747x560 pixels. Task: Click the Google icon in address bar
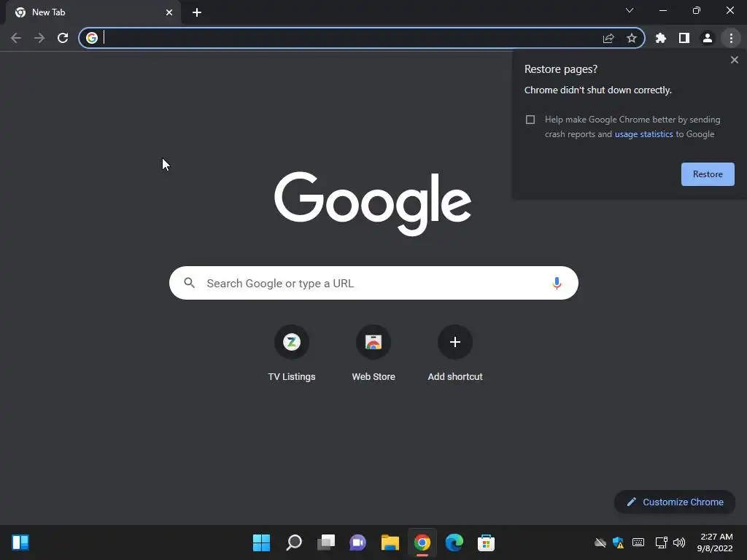(x=92, y=38)
